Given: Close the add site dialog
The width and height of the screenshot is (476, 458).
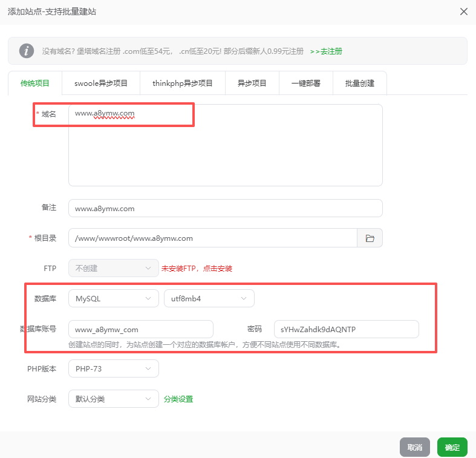Looking at the screenshot, I should (x=464, y=11).
